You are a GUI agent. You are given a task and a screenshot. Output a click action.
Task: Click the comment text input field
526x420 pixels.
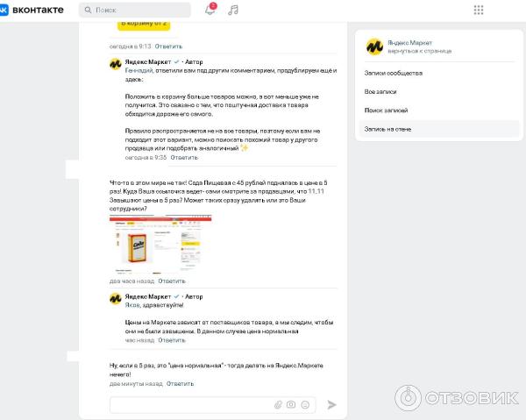[191, 404]
